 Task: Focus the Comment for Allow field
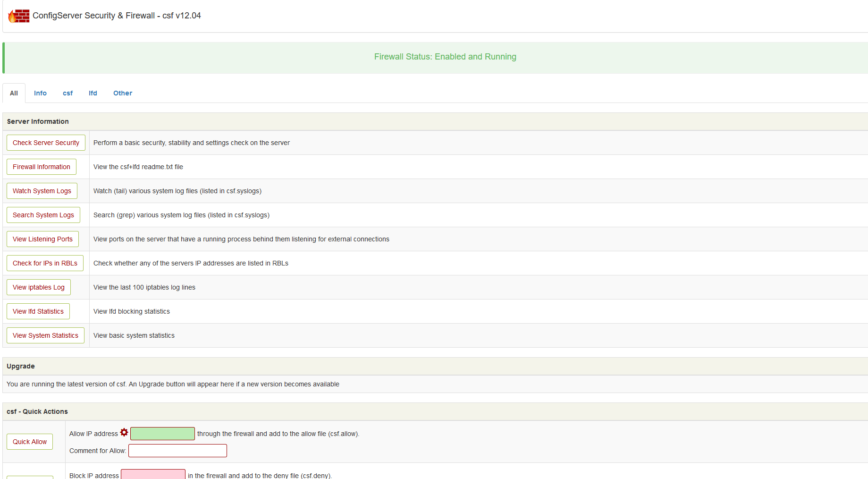(177, 451)
